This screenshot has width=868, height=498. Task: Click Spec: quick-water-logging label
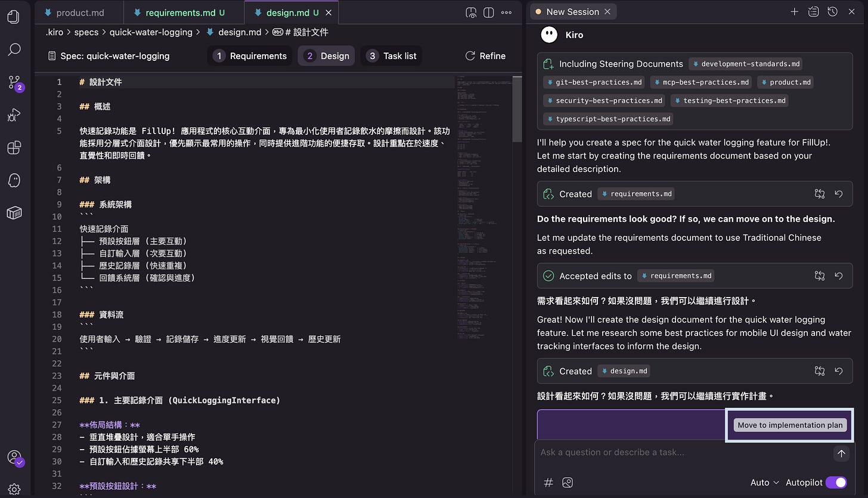pos(108,56)
